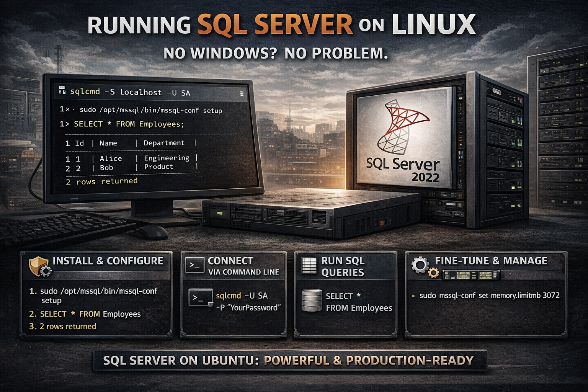The image size is (588, 392).
Task: Click the "sqlcmd -U SA" text in Connect panel
Action: coord(242,296)
